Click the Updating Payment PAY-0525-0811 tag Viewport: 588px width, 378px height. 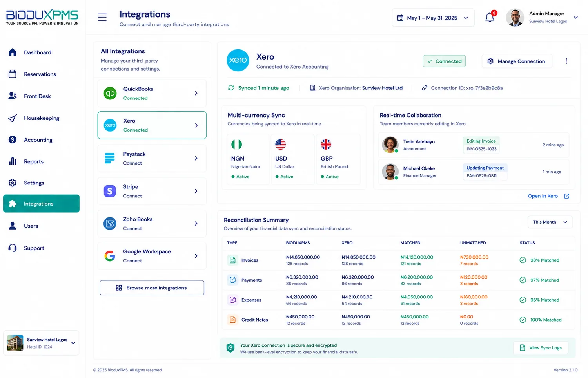point(485,172)
